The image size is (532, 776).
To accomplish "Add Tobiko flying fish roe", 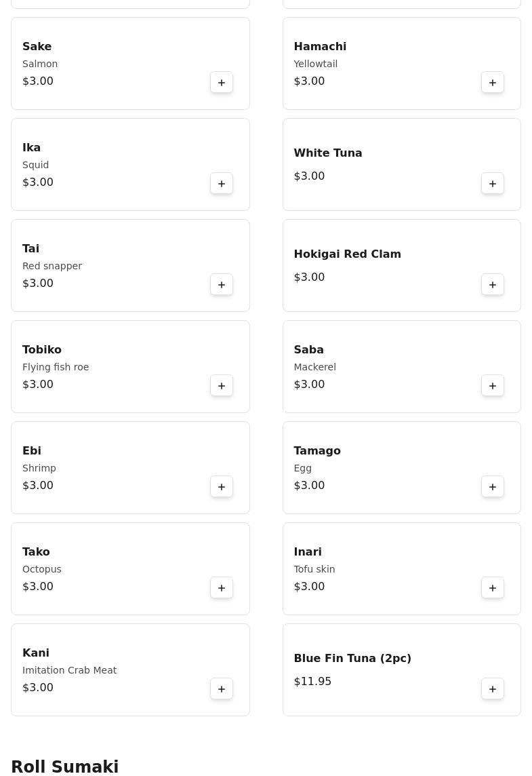I will coord(222,385).
